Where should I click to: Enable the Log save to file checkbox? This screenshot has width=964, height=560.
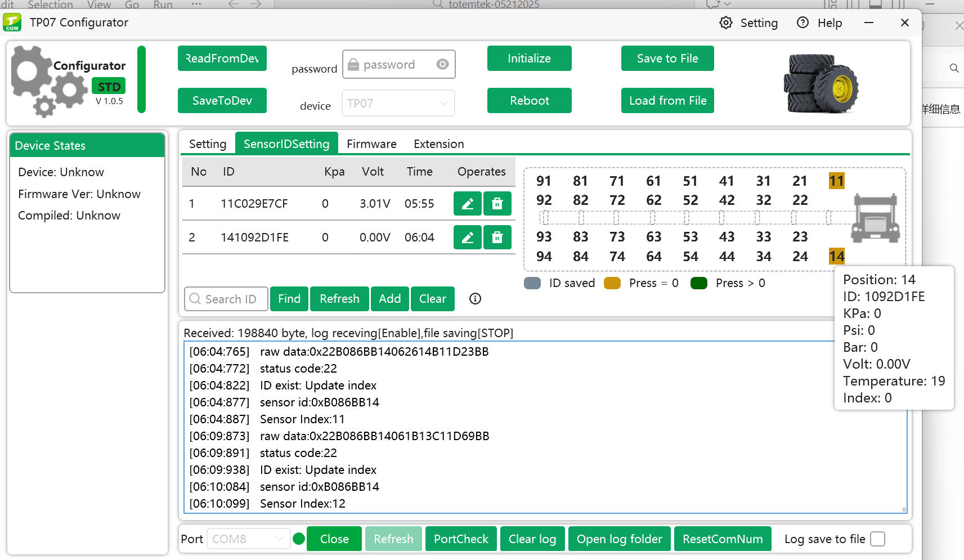tap(877, 539)
